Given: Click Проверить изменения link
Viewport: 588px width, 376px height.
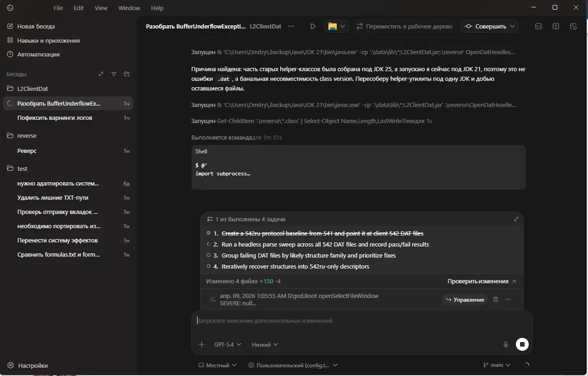Looking at the screenshot, I should 481,281.
